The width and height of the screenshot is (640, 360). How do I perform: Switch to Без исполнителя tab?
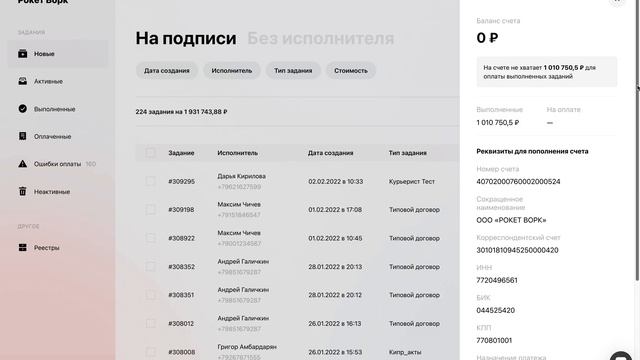[320, 38]
